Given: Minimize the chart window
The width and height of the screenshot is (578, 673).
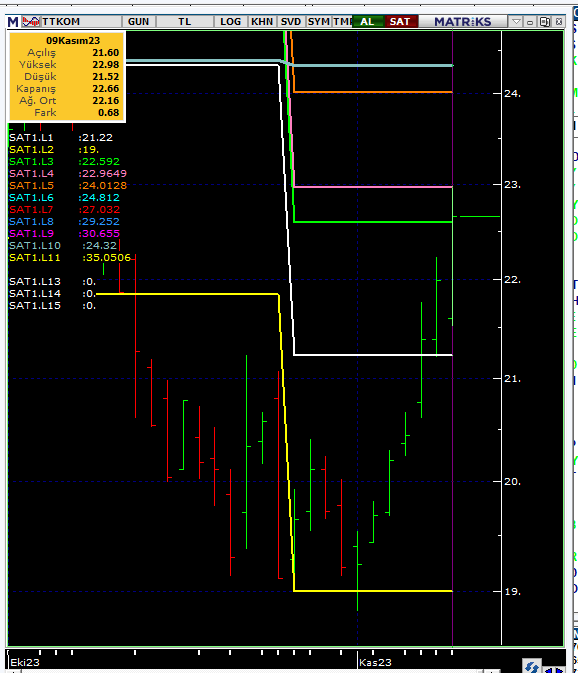Looking at the screenshot, I should click(530, 22).
